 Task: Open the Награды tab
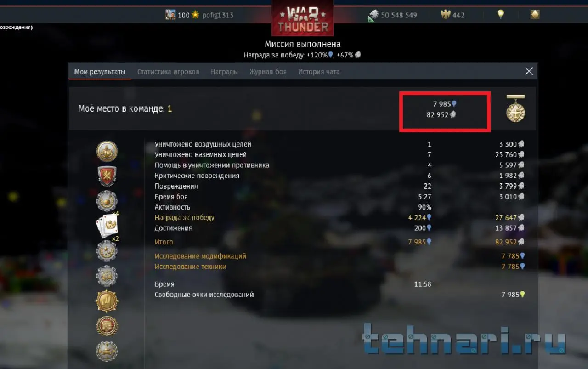224,72
